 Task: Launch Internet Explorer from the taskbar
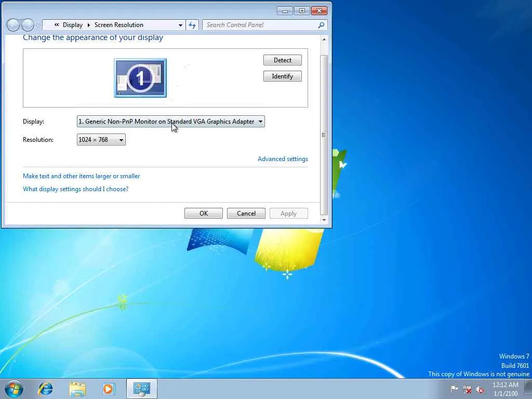pos(46,389)
